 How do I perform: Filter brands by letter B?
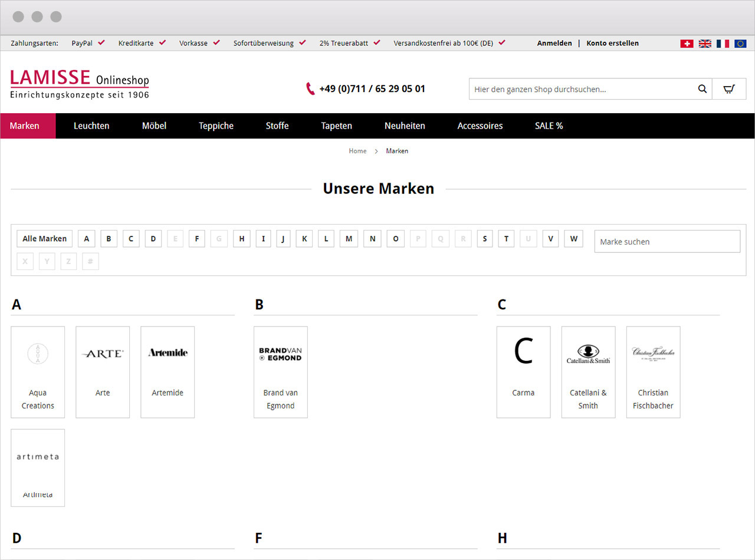(x=109, y=239)
